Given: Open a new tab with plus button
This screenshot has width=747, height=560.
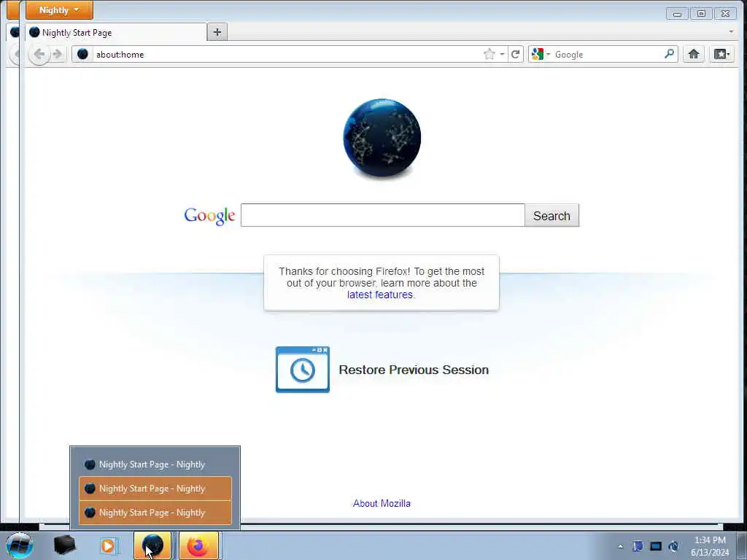Looking at the screenshot, I should click(x=217, y=32).
